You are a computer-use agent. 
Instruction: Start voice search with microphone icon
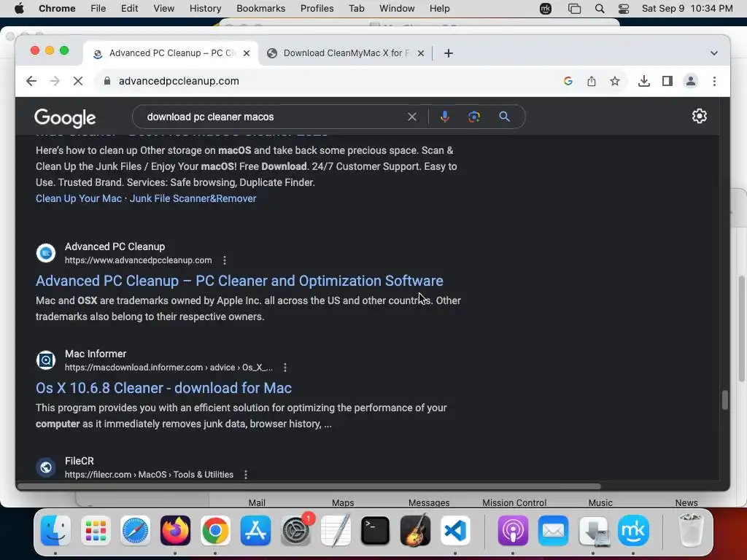coord(444,117)
